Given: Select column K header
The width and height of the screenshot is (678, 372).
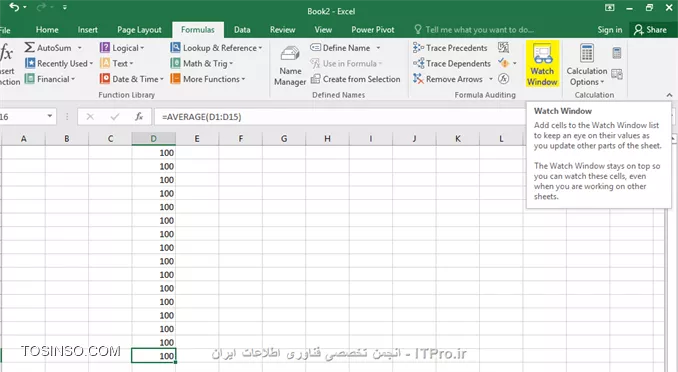Looking at the screenshot, I should point(458,139).
